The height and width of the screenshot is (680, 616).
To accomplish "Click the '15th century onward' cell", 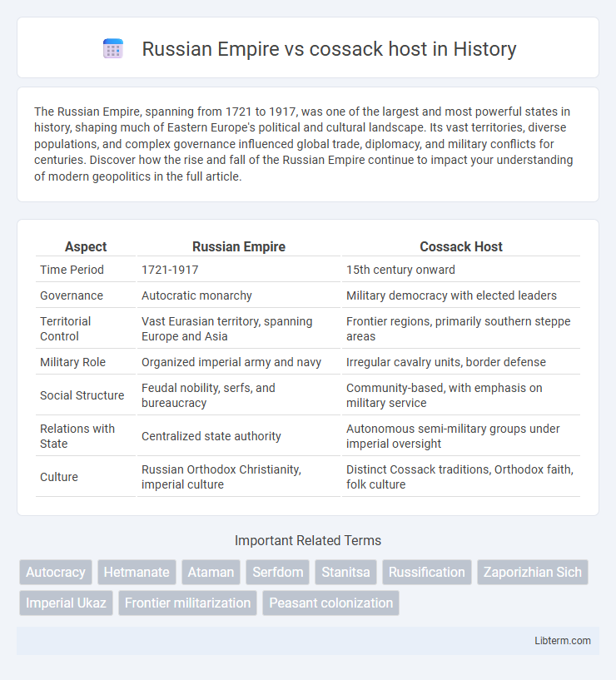I will (400, 270).
